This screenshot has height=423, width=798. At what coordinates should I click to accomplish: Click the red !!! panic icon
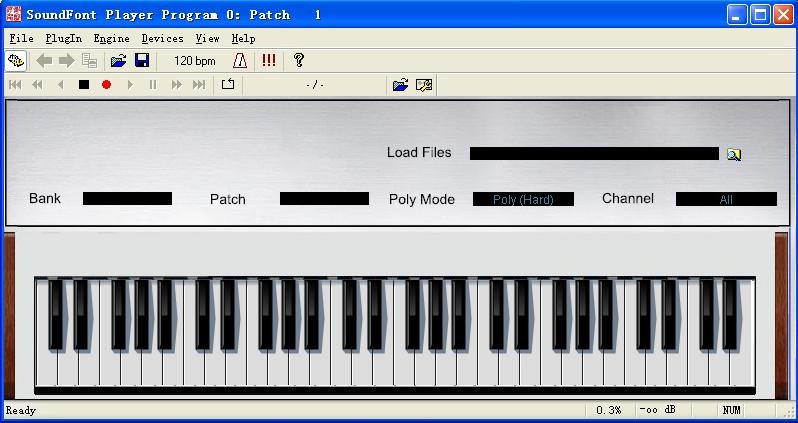pyautogui.click(x=269, y=61)
